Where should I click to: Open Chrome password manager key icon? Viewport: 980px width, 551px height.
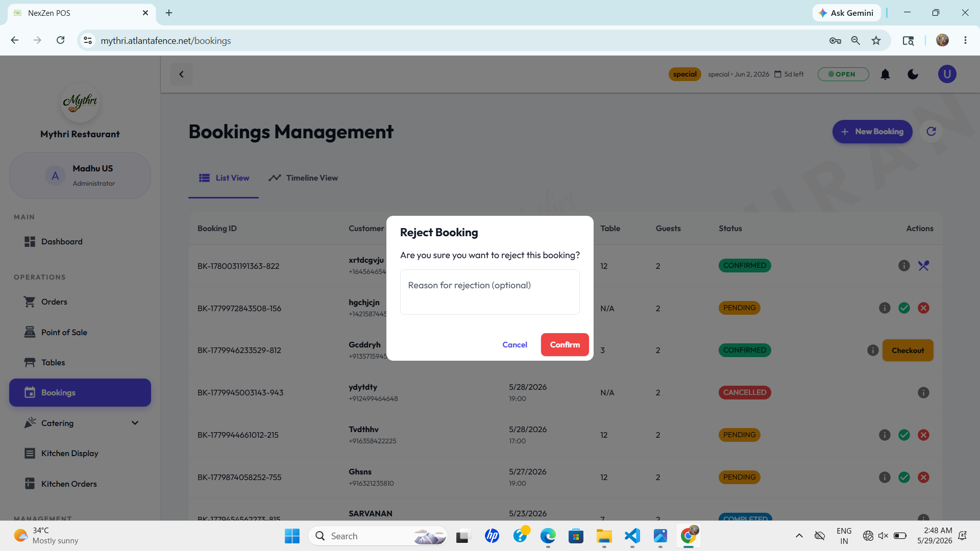pyautogui.click(x=835, y=41)
